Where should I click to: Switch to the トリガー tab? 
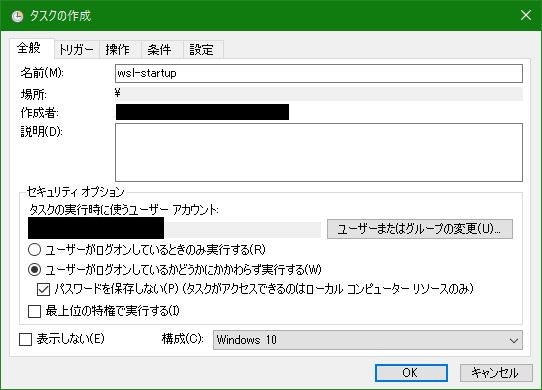click(x=76, y=50)
